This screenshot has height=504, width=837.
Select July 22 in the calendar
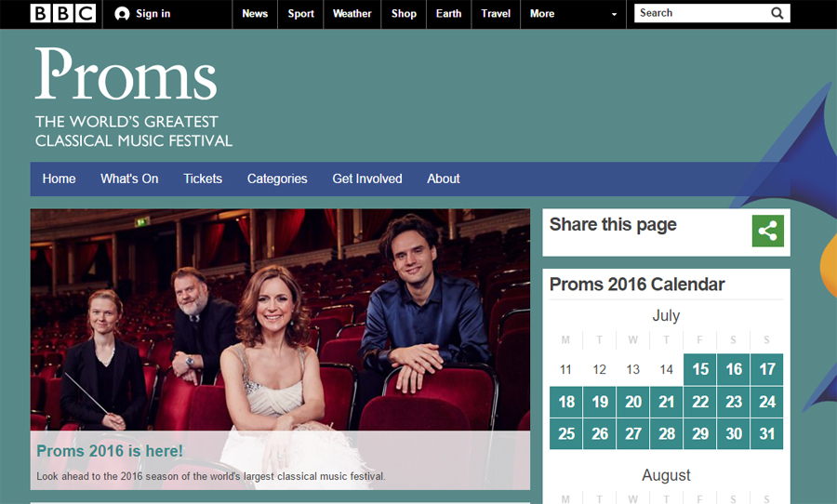699,402
